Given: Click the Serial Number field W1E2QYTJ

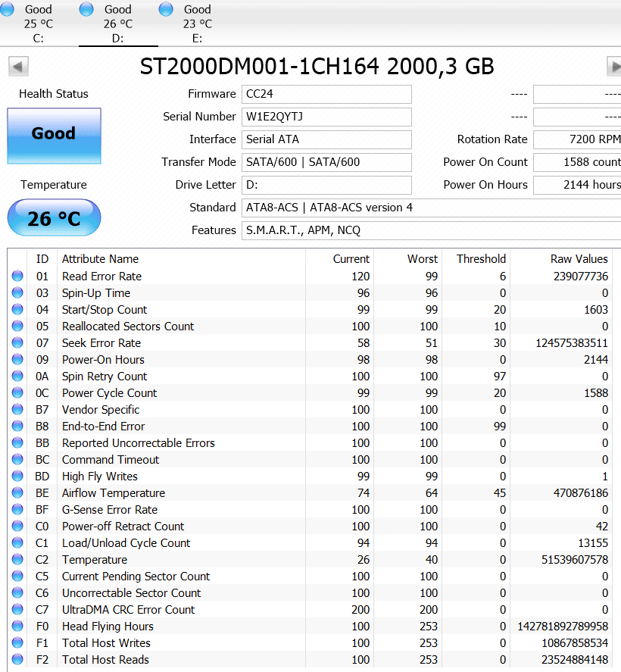Looking at the screenshot, I should point(326,117).
